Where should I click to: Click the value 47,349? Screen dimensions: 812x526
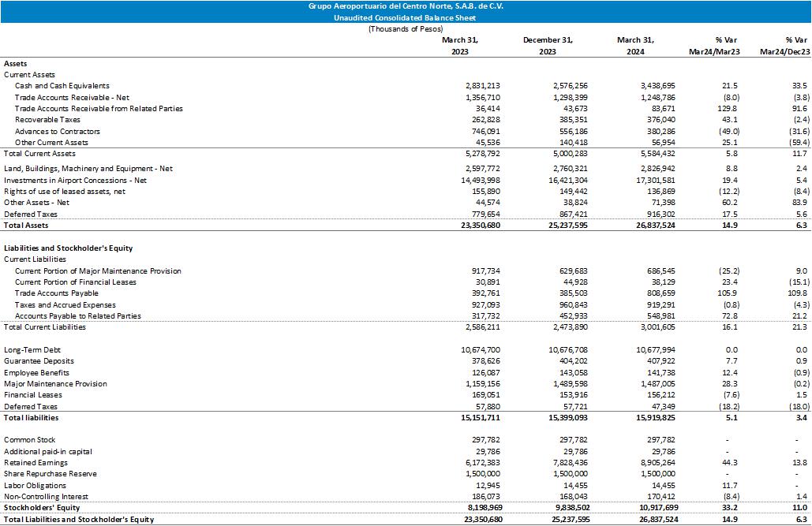pyautogui.click(x=664, y=407)
